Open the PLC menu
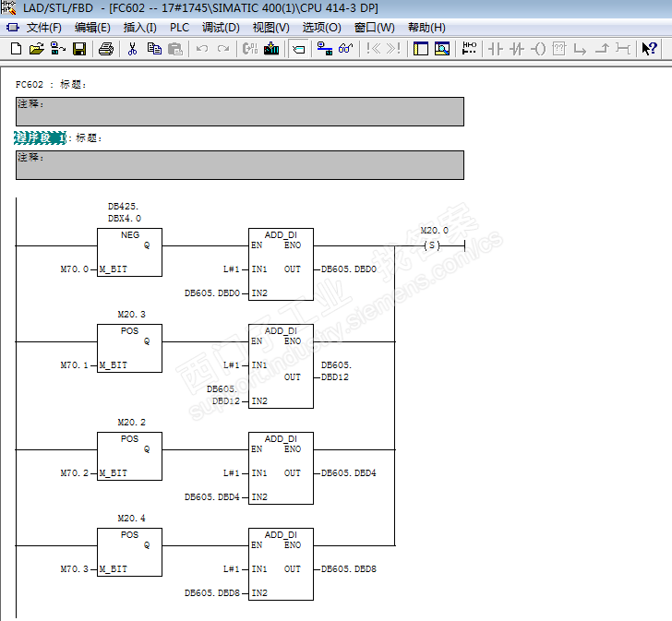 click(179, 28)
